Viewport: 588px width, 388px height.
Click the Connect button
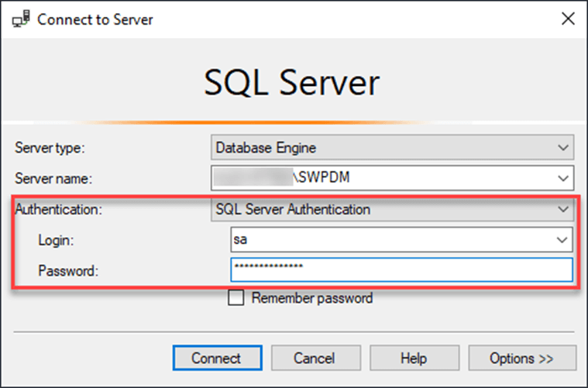[218, 358]
